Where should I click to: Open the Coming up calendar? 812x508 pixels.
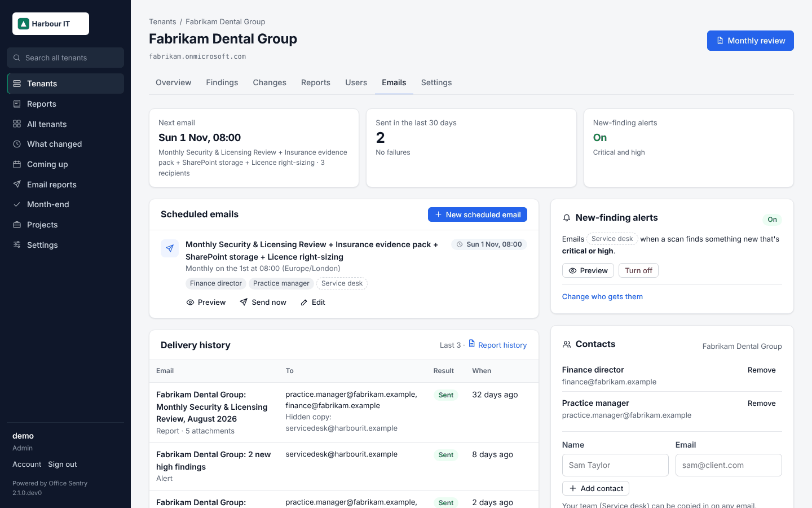65,164
